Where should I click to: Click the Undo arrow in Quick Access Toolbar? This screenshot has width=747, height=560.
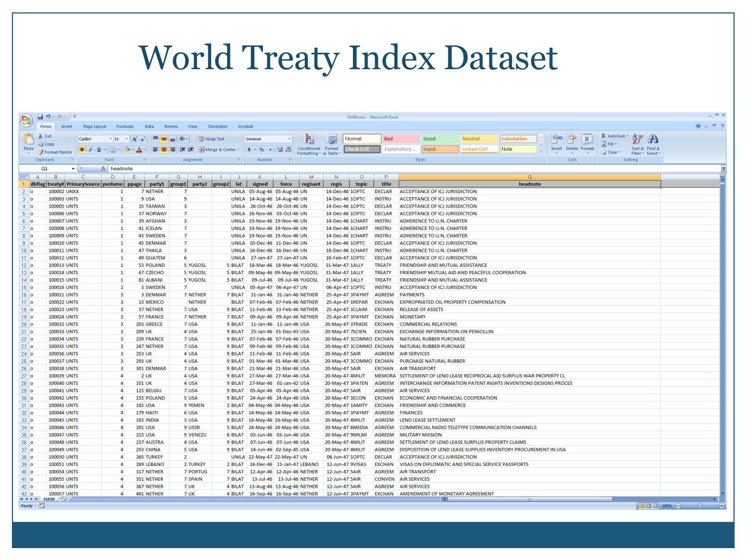pyautogui.click(x=48, y=117)
